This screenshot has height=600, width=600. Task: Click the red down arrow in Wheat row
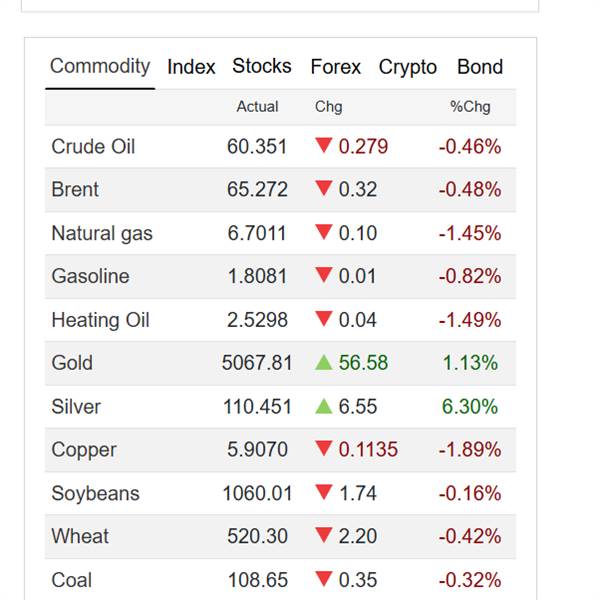[x=323, y=536]
